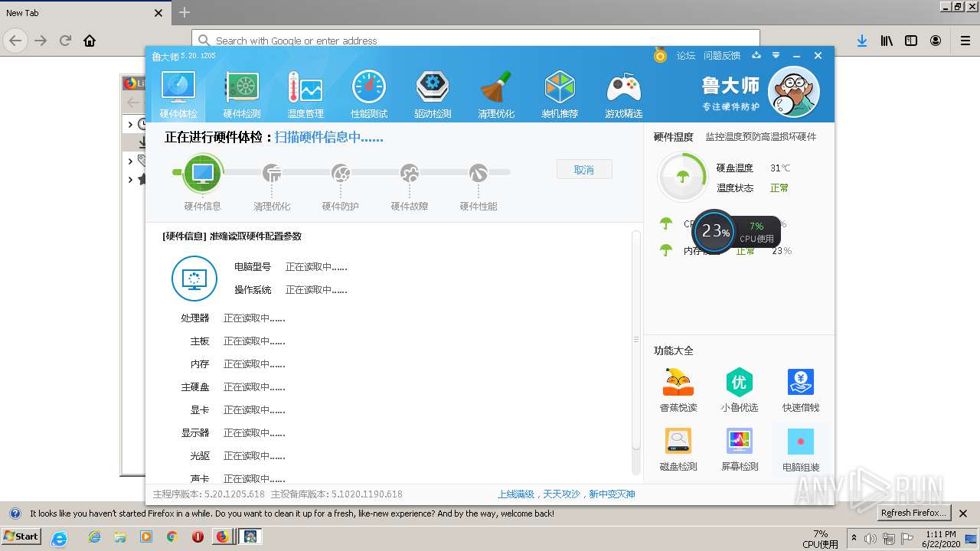Click the 7% CPU使用 floating indicator
Image resolution: width=980 pixels, height=551 pixels.
pos(756,232)
